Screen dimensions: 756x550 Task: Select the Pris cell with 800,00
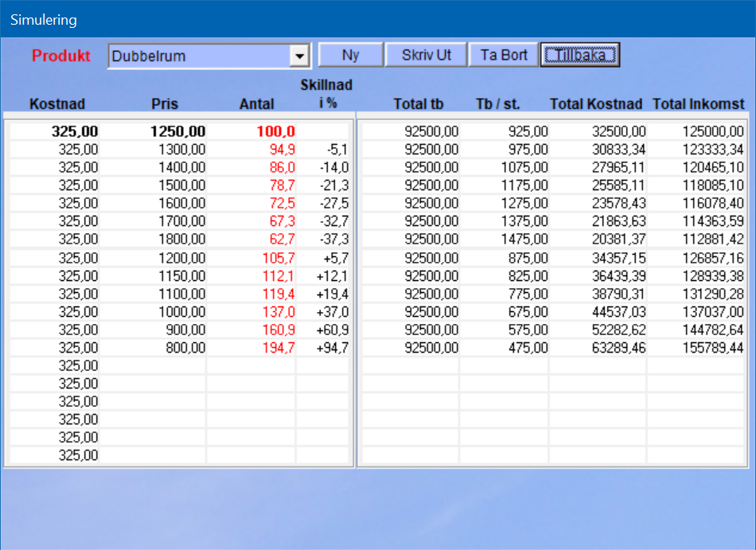click(163, 348)
